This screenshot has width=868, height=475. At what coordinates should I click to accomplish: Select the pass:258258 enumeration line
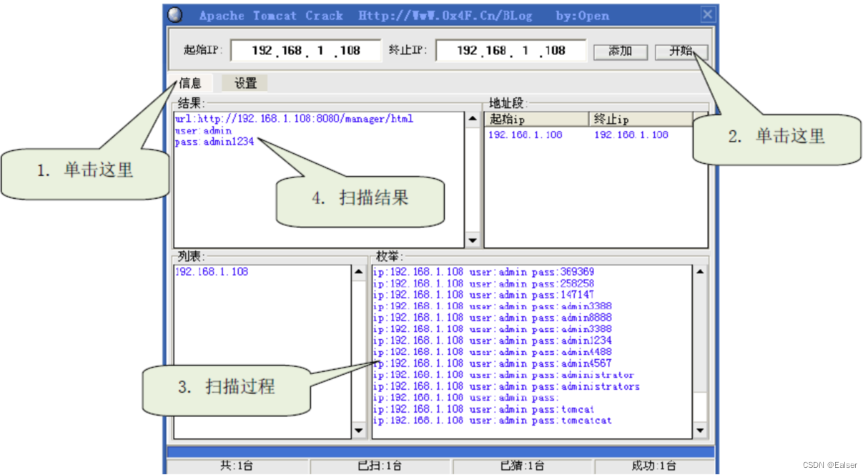pos(483,283)
